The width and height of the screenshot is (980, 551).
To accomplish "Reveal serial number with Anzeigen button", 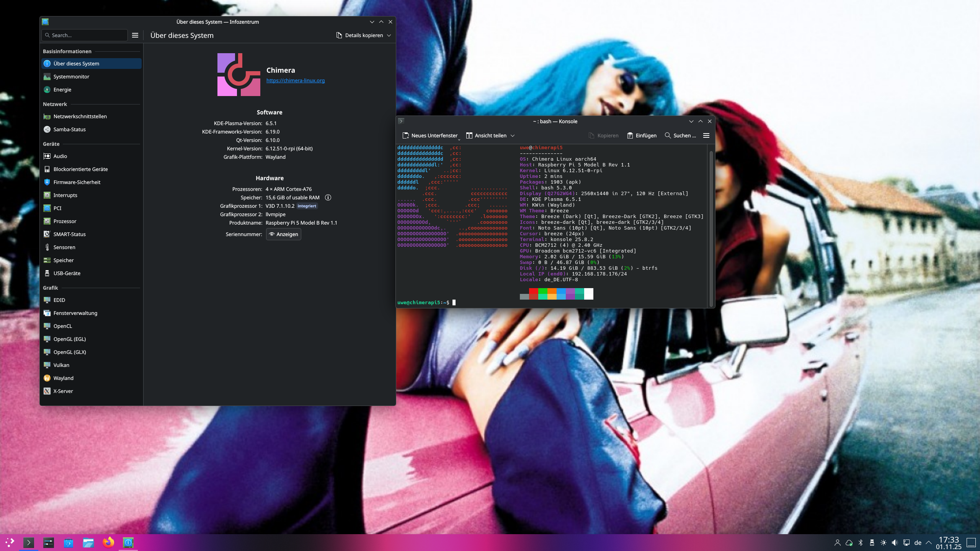I will [284, 234].
